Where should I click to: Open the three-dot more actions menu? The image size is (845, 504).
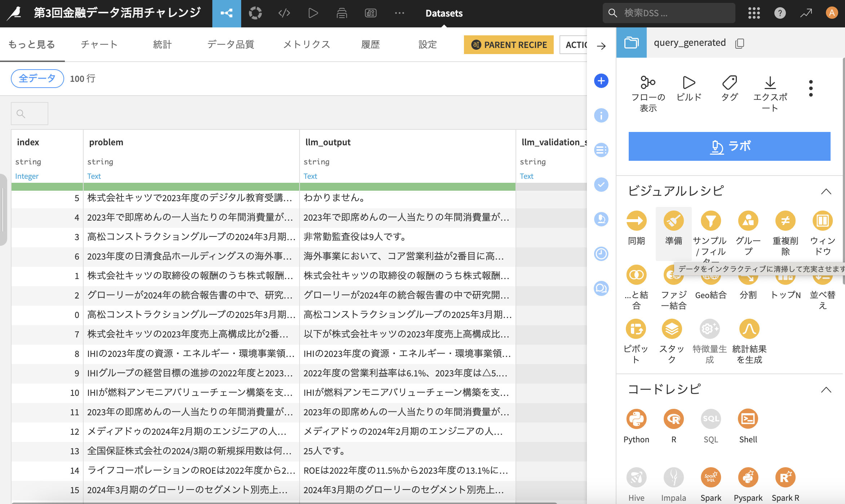tap(811, 88)
